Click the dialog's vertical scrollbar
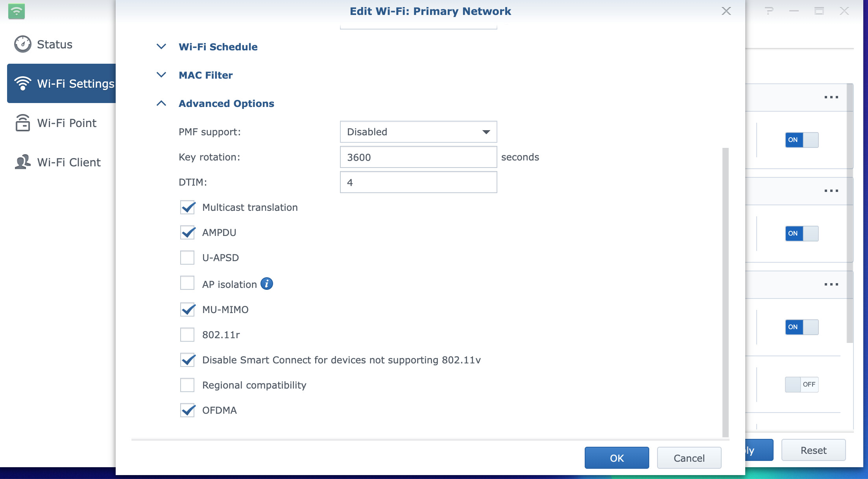The height and width of the screenshot is (479, 868). pyautogui.click(x=725, y=291)
